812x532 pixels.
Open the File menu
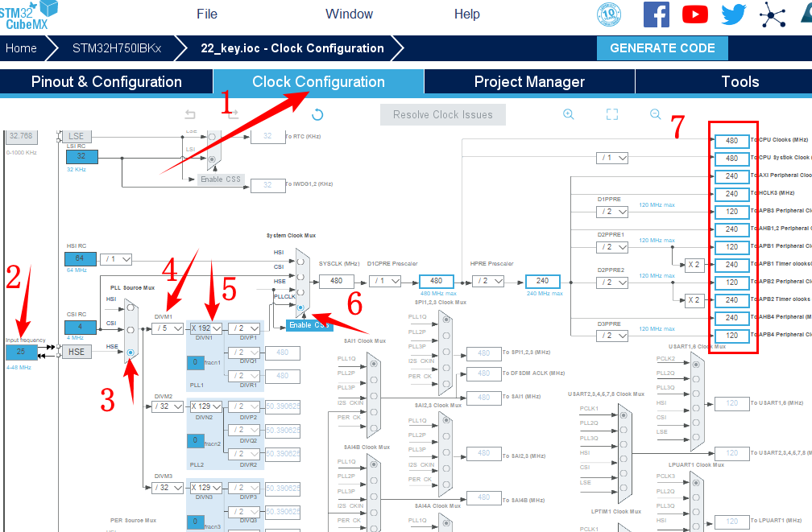coord(207,14)
